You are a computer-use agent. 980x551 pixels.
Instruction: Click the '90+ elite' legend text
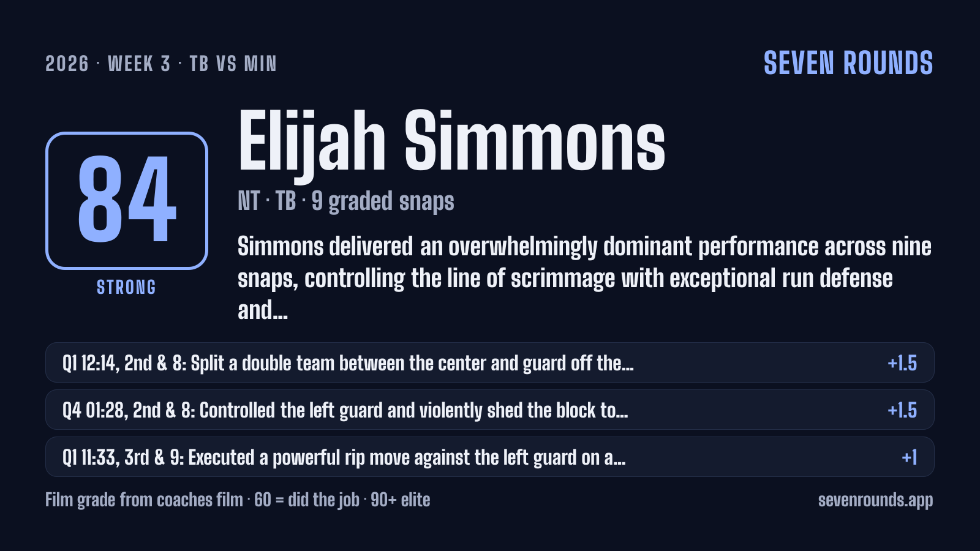401,500
